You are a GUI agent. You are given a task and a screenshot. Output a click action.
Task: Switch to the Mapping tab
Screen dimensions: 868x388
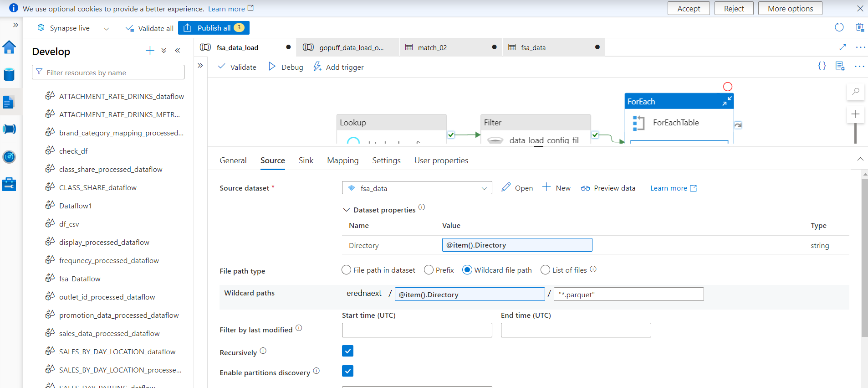[x=343, y=160]
